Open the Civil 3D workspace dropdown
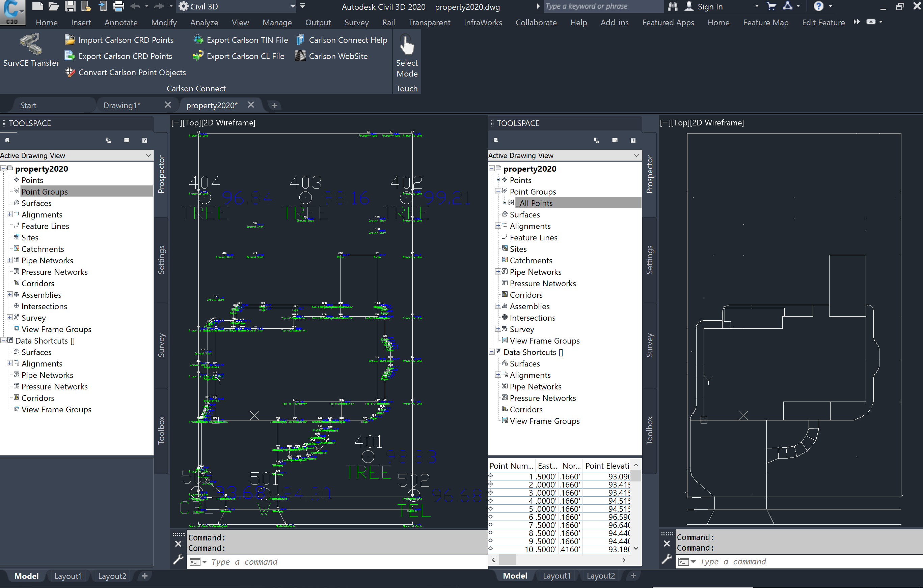This screenshot has height=588, width=923. 293,6
